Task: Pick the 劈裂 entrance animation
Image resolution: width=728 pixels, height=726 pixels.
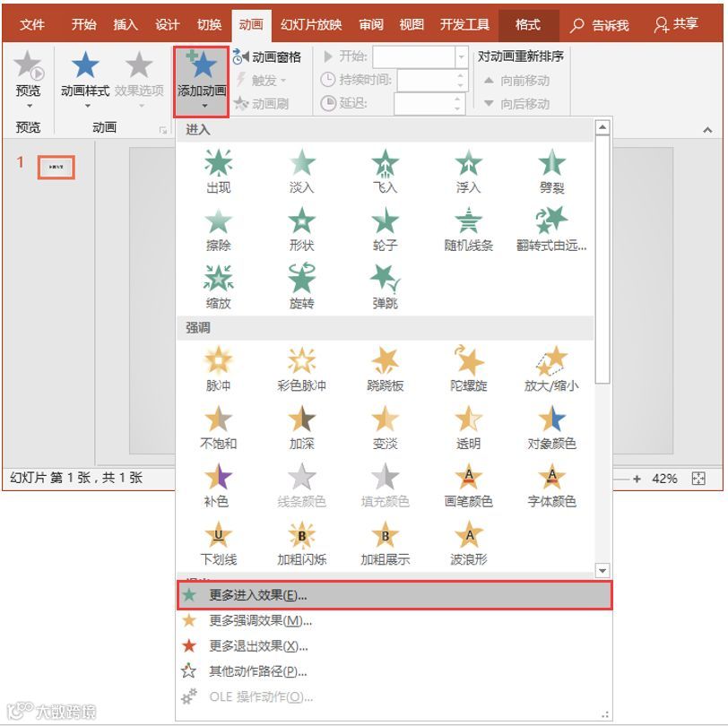Action: (551, 171)
